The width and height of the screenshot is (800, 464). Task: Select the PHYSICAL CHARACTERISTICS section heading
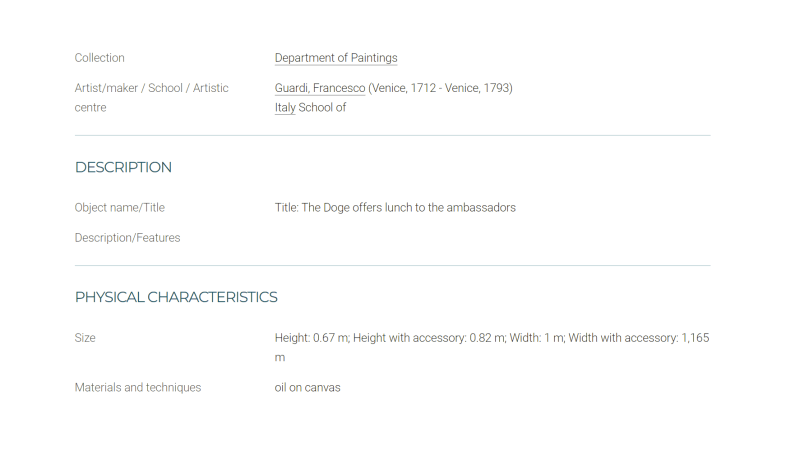click(x=176, y=297)
